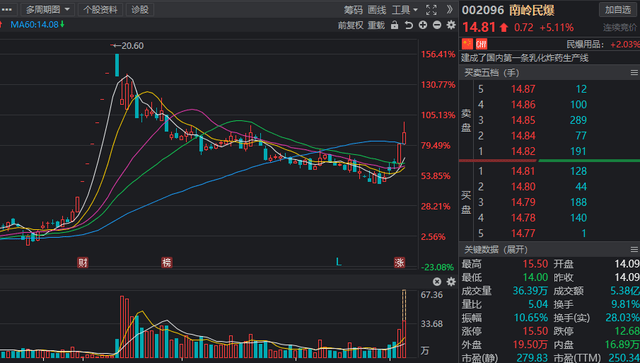Open 诊股 tab
This screenshot has height=363, width=640.
140,9
